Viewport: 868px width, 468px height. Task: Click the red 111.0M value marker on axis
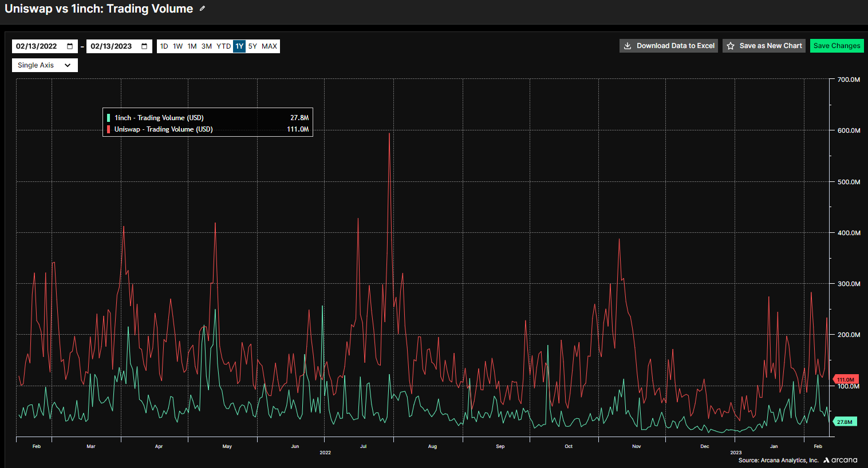(x=845, y=380)
